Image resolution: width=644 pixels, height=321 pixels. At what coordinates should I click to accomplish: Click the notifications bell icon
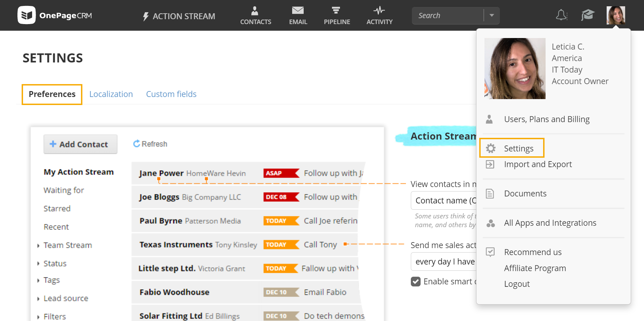click(x=561, y=15)
